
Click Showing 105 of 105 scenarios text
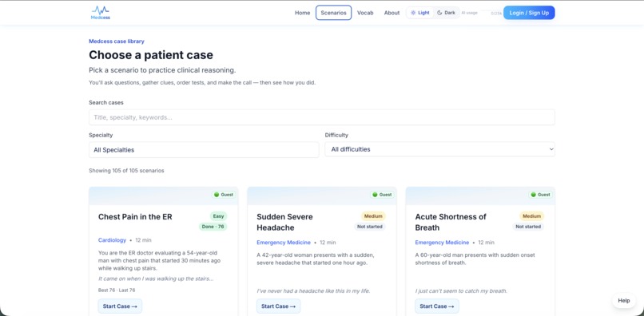[126, 170]
